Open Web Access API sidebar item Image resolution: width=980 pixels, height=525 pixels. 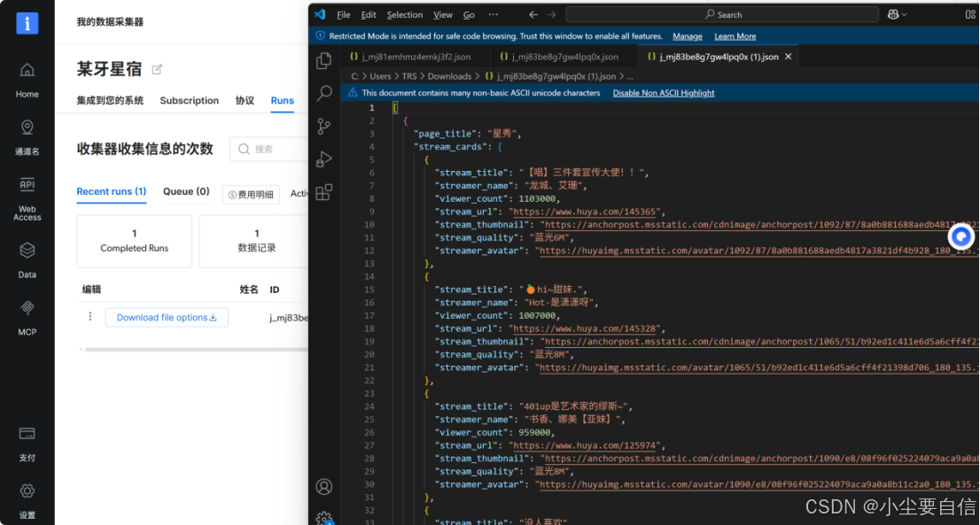tap(27, 199)
